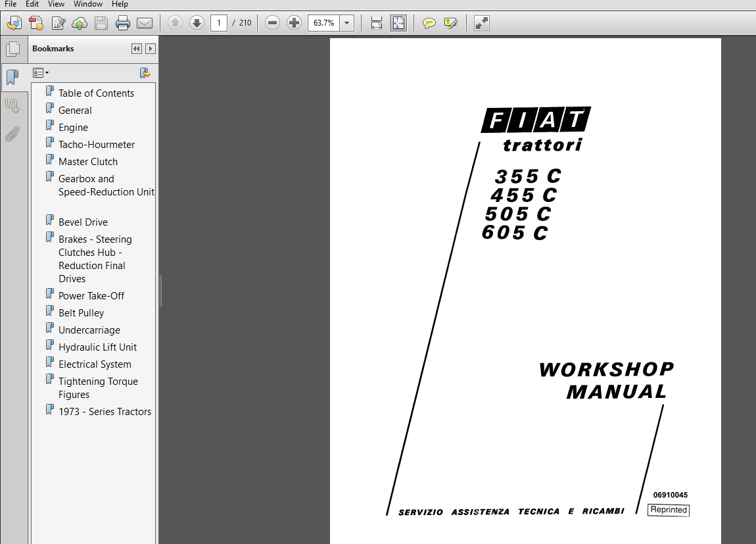Open the View menu
Screen dimensions: 756x544
[56, 4]
